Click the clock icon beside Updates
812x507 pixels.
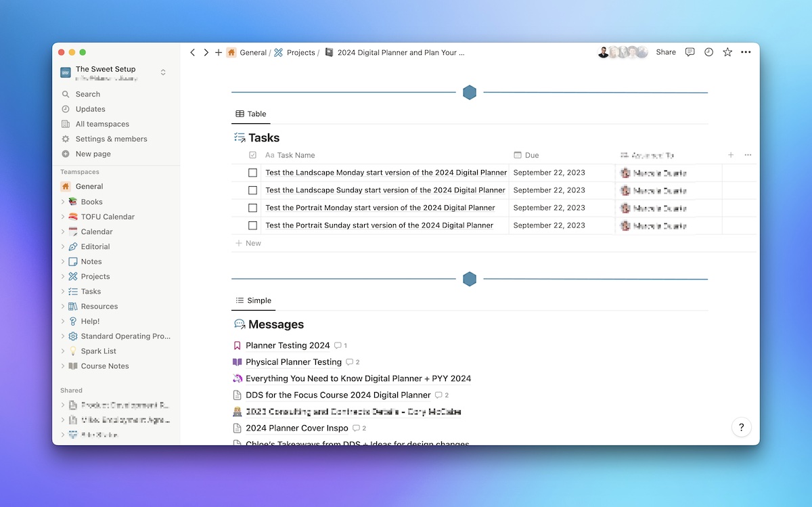pos(66,109)
